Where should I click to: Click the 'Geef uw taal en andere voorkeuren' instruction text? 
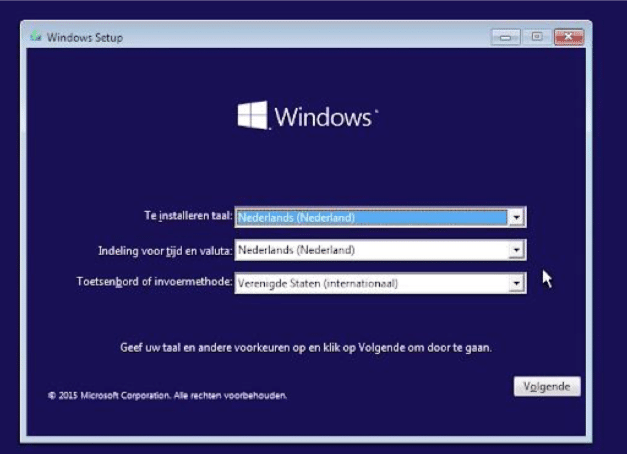point(306,348)
